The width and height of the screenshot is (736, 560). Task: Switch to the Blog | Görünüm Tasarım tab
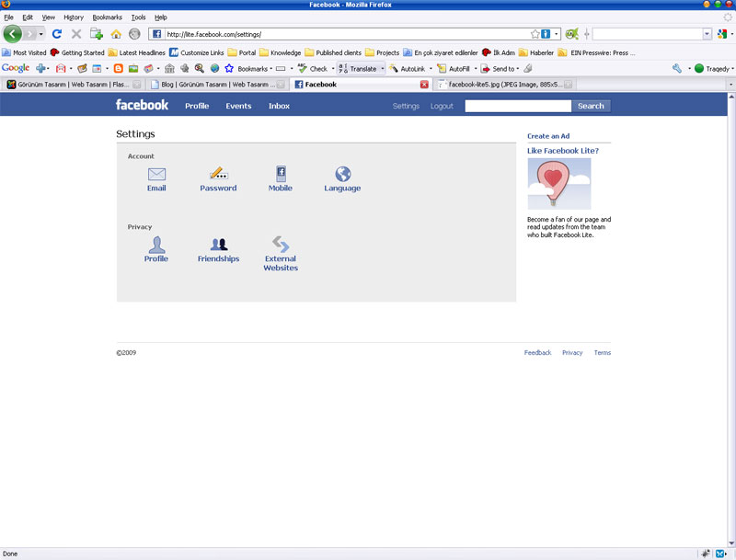218,85
